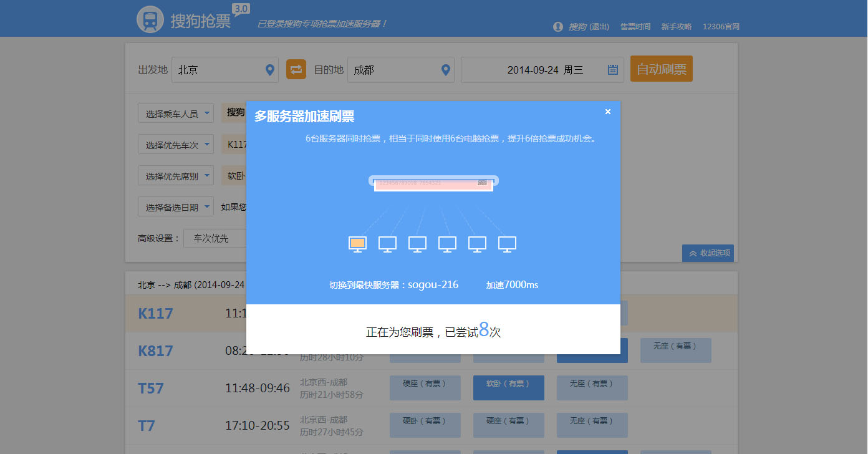Click T57 硬座（有票） seat button

425,388
